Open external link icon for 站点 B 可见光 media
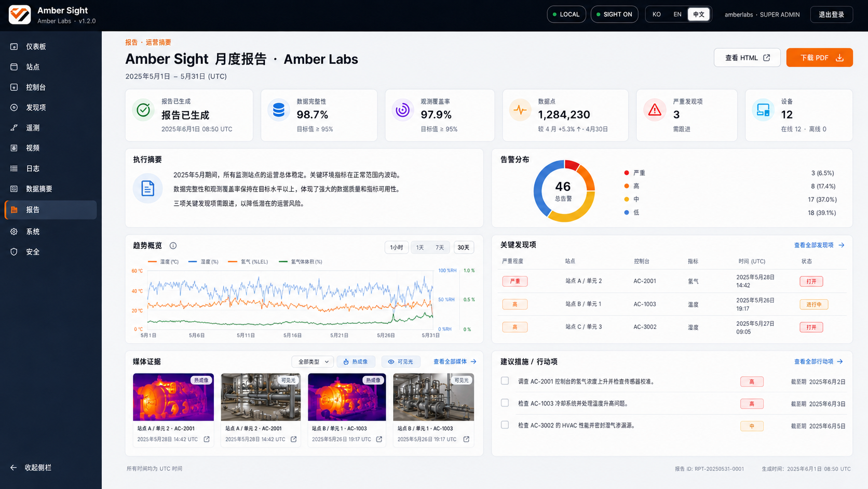 click(x=466, y=440)
